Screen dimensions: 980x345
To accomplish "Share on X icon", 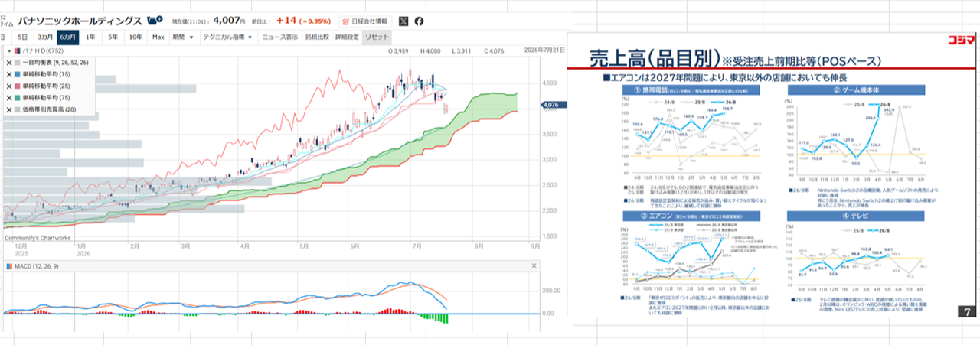I will (x=403, y=21).
